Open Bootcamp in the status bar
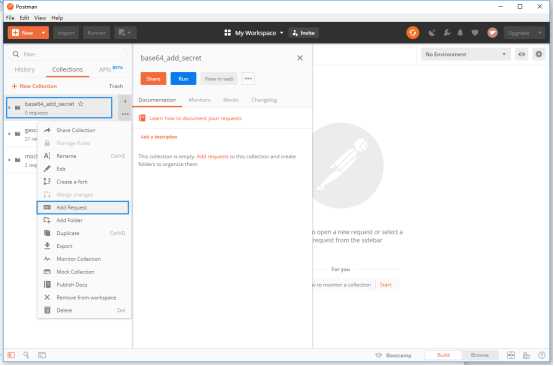Image resolution: width=554 pixels, height=366 pixels. [394, 355]
